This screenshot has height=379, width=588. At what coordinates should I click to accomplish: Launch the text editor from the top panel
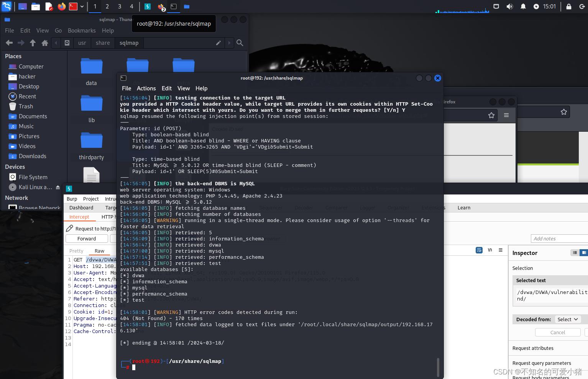click(x=49, y=7)
